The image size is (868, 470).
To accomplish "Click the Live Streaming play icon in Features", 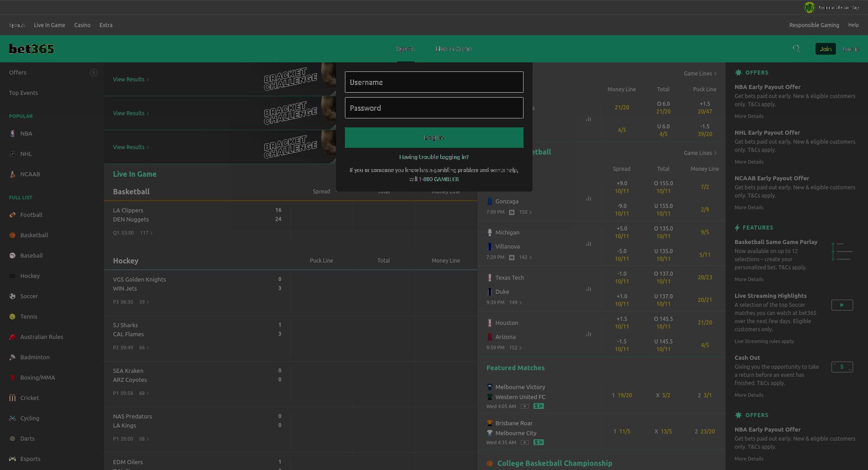I will coord(842,305).
